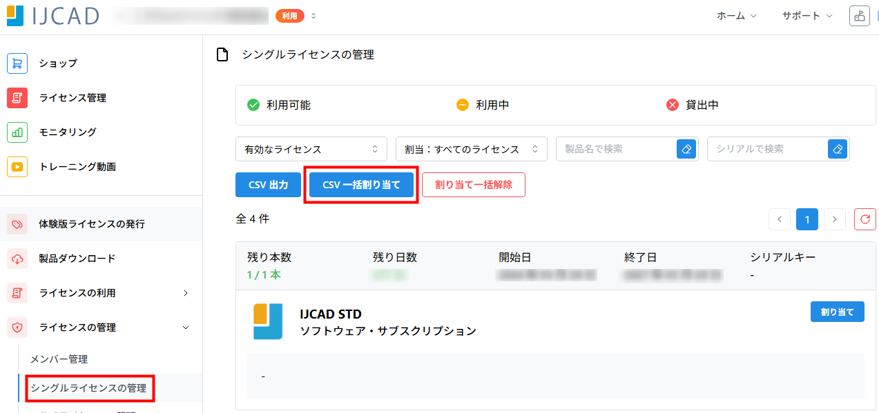This screenshot has width=879, height=413.
Task: Go to previous page arrow
Action: [x=780, y=219]
